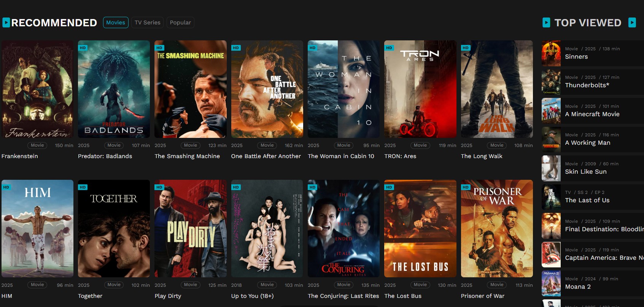644x307 pixels.
Task: Click One Battle After Another title
Action: (x=266, y=156)
